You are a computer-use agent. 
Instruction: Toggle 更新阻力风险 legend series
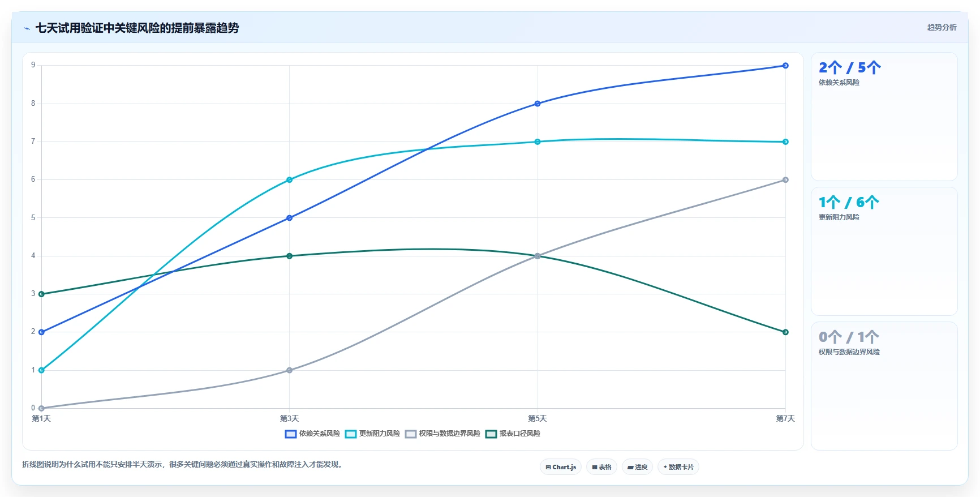pos(372,434)
